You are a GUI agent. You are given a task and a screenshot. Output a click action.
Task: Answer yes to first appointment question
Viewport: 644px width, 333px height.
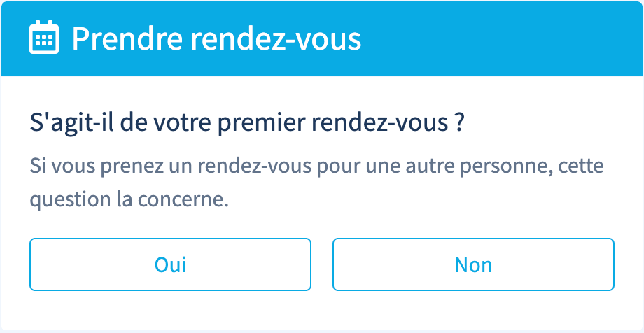pos(170,264)
